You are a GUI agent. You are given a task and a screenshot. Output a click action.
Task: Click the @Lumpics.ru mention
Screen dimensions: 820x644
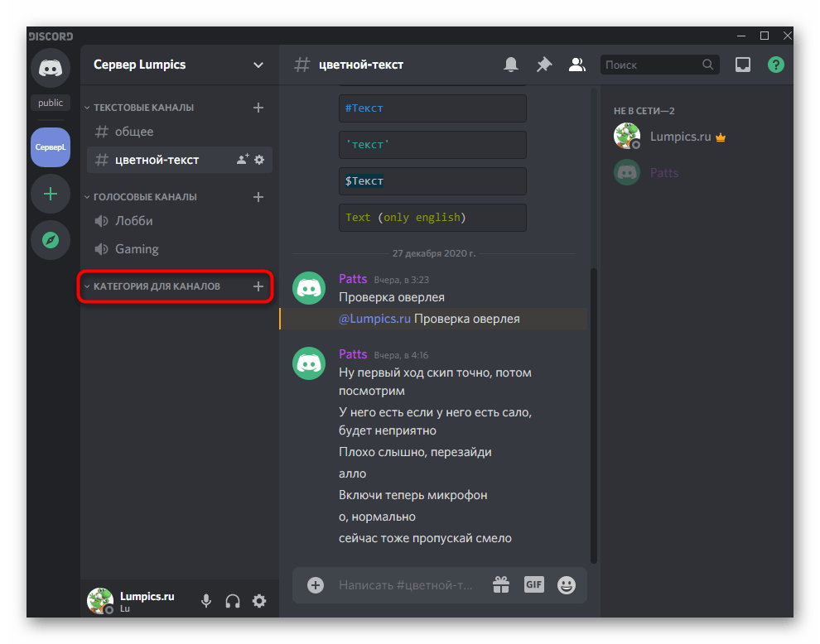pyautogui.click(x=374, y=319)
